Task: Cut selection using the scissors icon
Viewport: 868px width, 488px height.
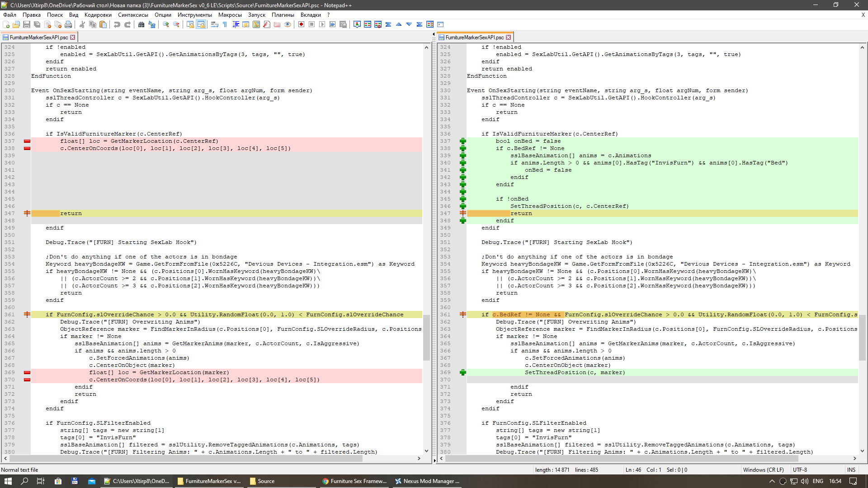Action: [x=82, y=24]
